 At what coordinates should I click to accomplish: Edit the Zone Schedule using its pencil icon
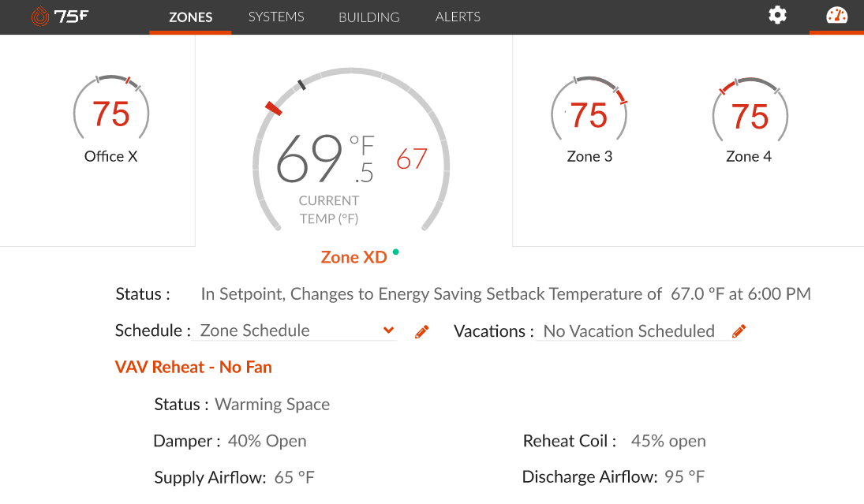[421, 331]
